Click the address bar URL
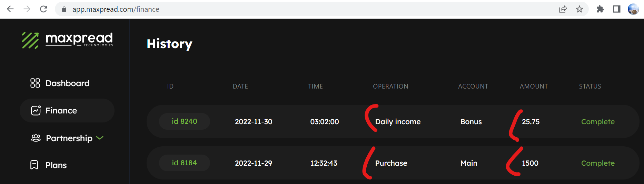The height and width of the screenshot is (184, 644). click(x=116, y=9)
